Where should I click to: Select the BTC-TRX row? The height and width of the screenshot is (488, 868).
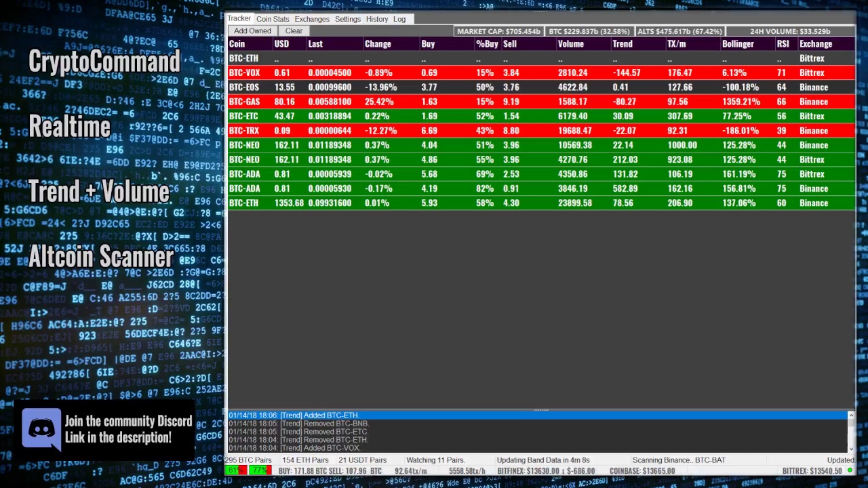click(540, 131)
